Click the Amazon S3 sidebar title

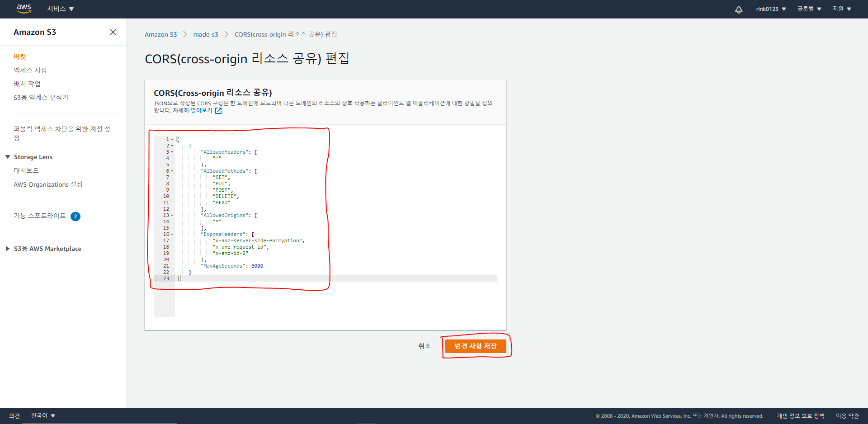coord(35,32)
